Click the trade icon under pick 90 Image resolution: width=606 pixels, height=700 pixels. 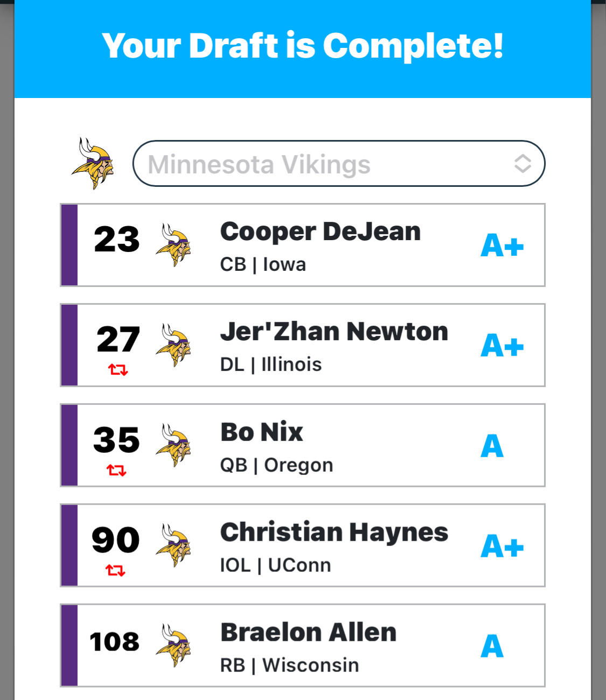[115, 570]
